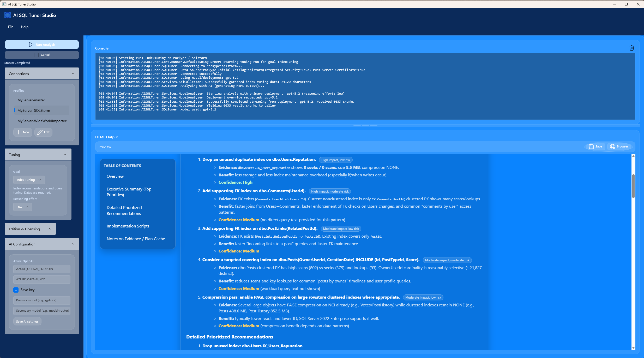Image resolution: width=644 pixels, height=358 pixels.
Task: Toggle the Save key checkbox
Action: tap(16, 290)
